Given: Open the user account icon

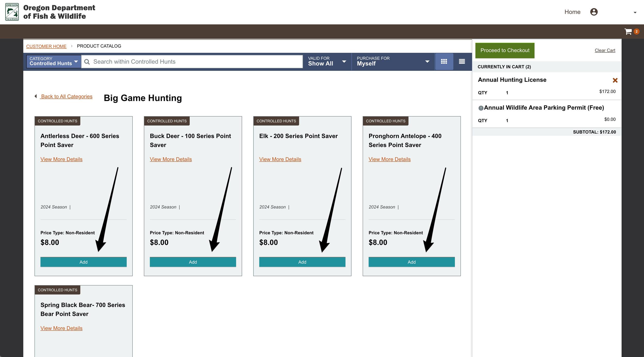Looking at the screenshot, I should coord(594,12).
